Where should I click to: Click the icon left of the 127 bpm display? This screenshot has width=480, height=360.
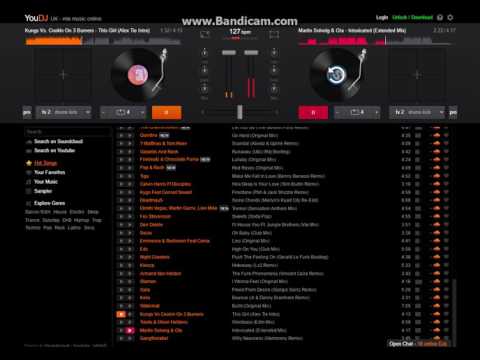tap(205, 34)
